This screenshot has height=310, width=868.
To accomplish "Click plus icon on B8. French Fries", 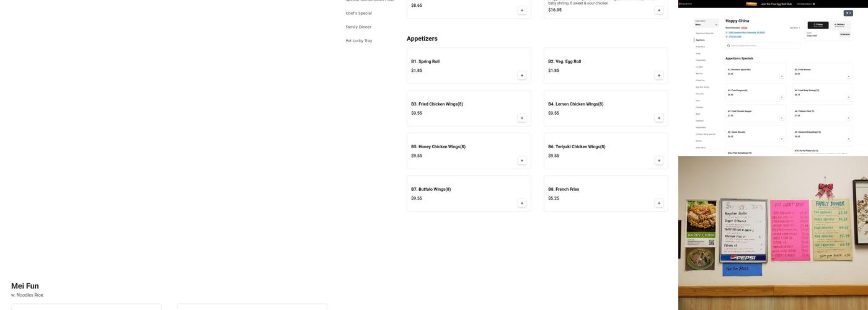I will (658, 203).
